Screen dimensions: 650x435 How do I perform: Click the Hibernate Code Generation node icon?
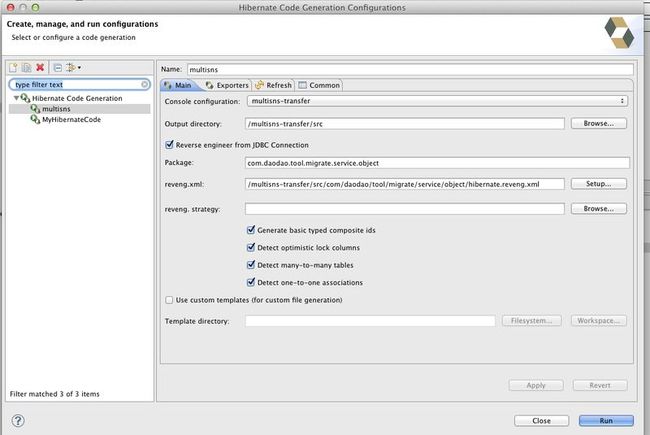click(26, 98)
